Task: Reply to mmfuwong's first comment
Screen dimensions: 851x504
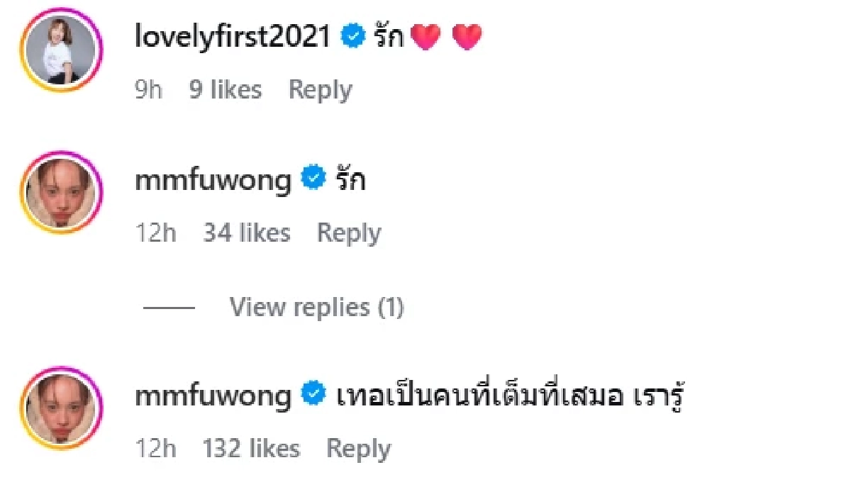Action: coord(349,233)
